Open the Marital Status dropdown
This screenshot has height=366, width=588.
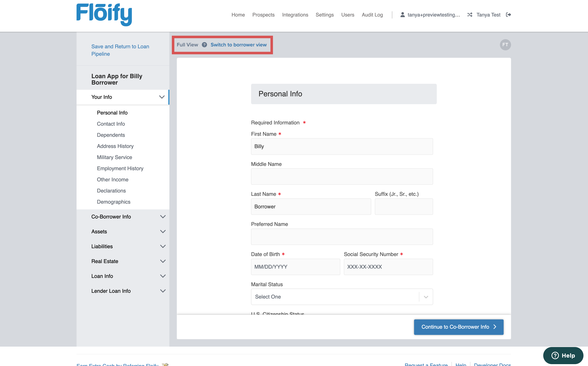click(x=342, y=297)
